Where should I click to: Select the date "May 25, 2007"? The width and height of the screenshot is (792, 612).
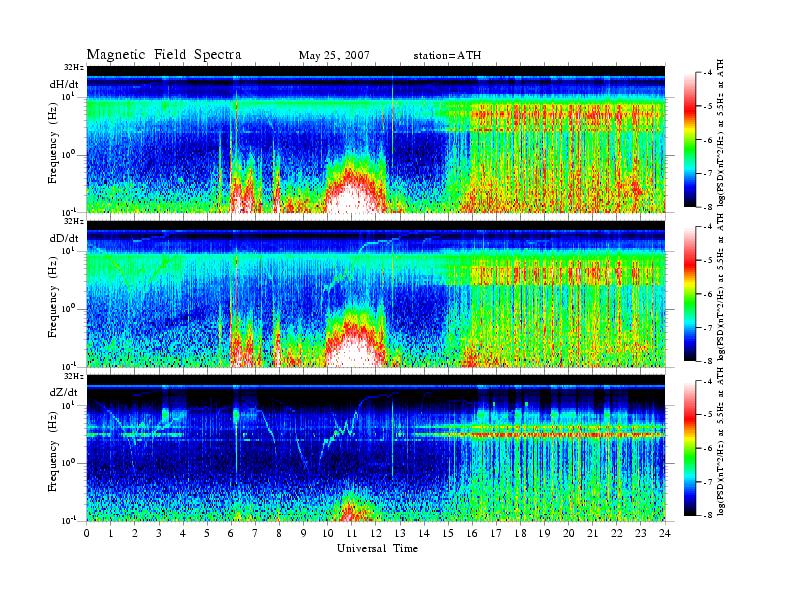[334, 55]
